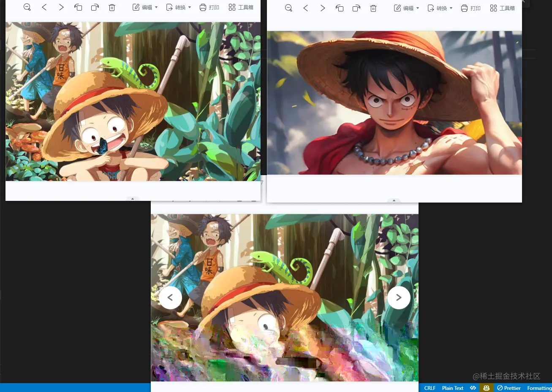This screenshot has width=552, height=392.
Task: Open 编辑 dropdown in left viewer
Action: click(x=145, y=7)
